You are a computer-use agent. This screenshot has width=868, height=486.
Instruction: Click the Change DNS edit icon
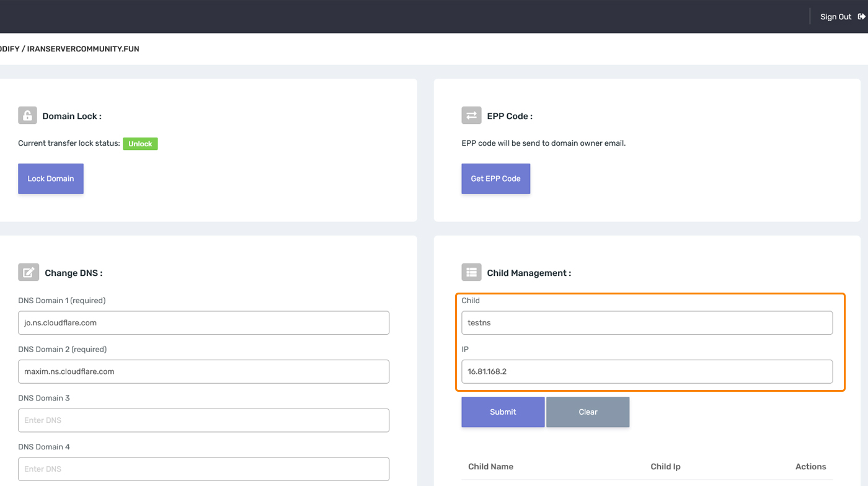[x=29, y=273]
